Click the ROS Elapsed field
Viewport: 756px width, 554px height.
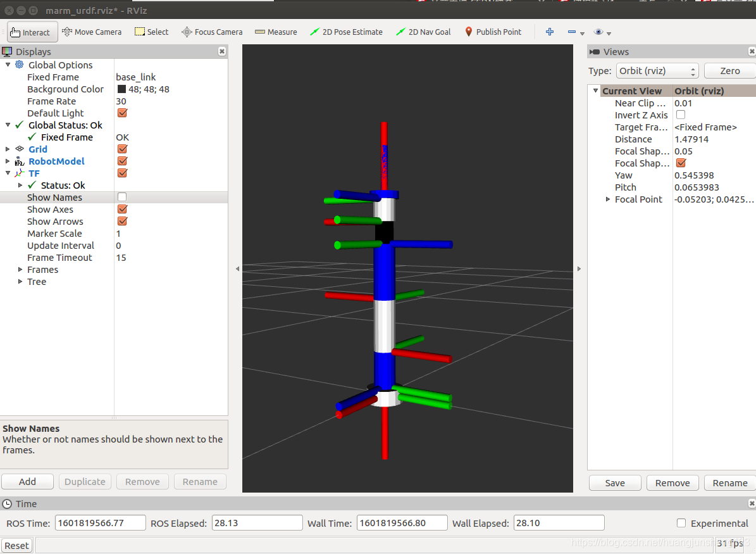(257, 523)
